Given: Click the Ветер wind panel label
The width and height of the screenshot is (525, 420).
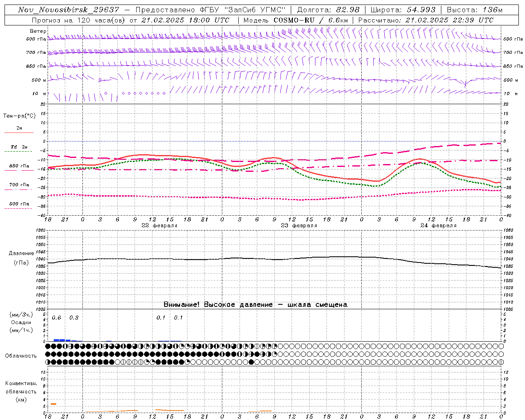Looking at the screenshot, I should click(x=38, y=31).
